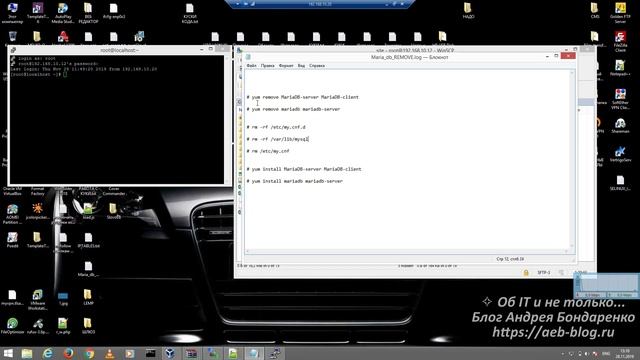Click the line 'yum install MariaDB-server MariaDB-client'
The image size is (640, 360).
[x=304, y=169]
